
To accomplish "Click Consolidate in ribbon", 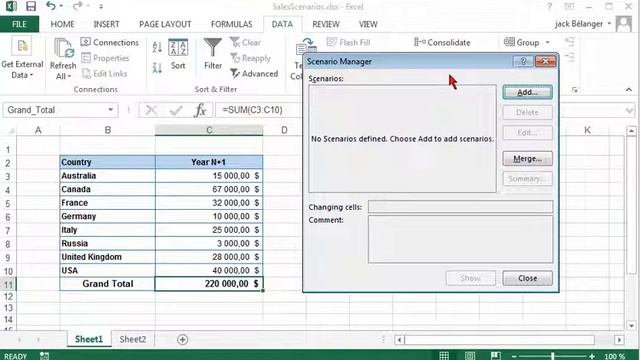I will tap(442, 42).
